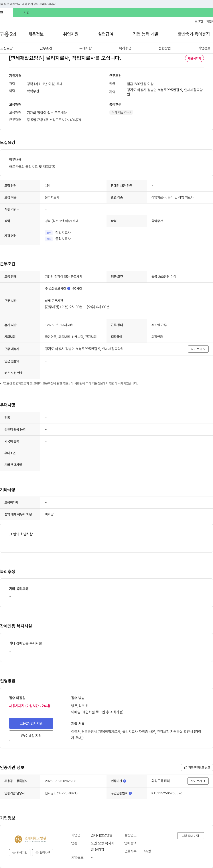Jump to 모집요강 section tab

click(x=6, y=48)
